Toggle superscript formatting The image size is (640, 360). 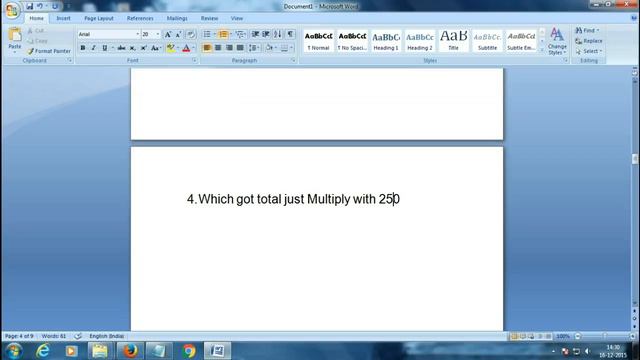143,48
